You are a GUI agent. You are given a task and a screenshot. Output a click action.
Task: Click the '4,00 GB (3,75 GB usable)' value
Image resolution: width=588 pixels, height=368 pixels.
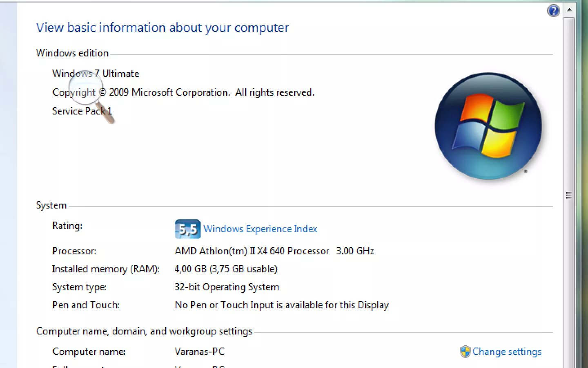click(x=226, y=269)
